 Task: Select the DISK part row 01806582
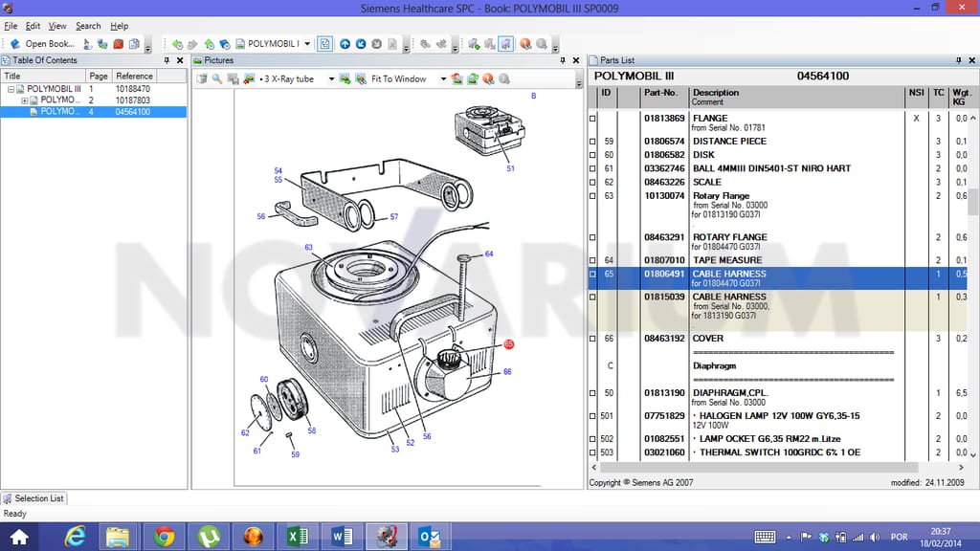coord(777,155)
